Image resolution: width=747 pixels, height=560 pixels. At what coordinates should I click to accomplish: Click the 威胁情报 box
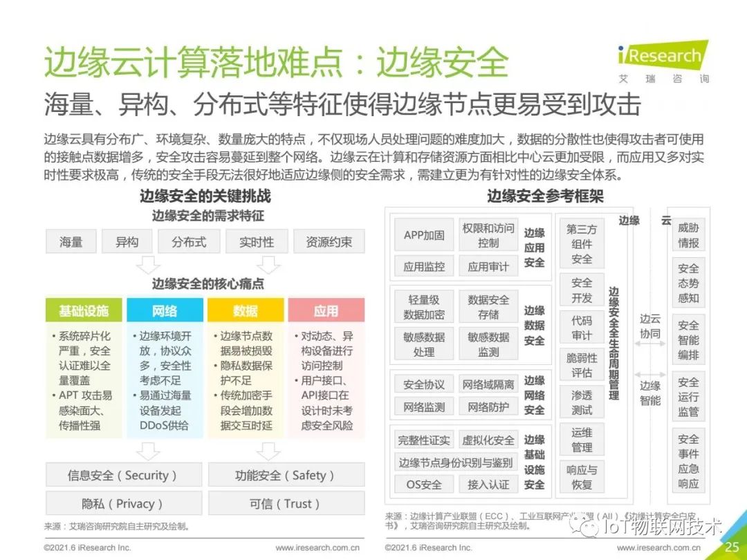coord(688,235)
